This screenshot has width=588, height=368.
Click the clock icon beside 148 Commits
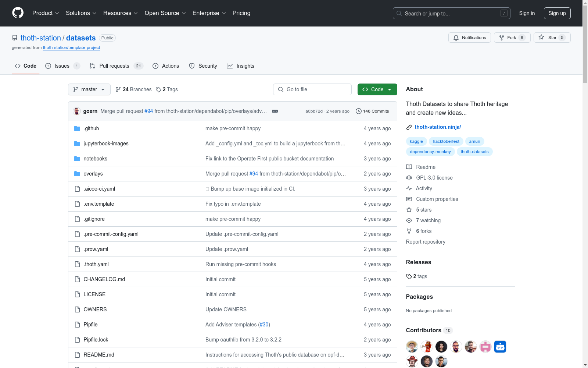(x=359, y=111)
